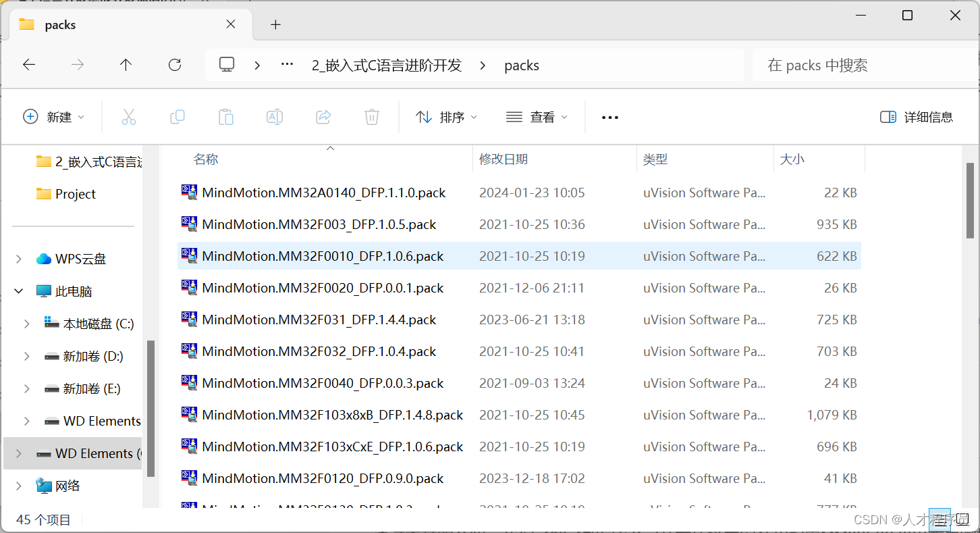The width and height of the screenshot is (980, 533).
Task: Click the 45 个项目 status bar text
Action: tap(43, 519)
